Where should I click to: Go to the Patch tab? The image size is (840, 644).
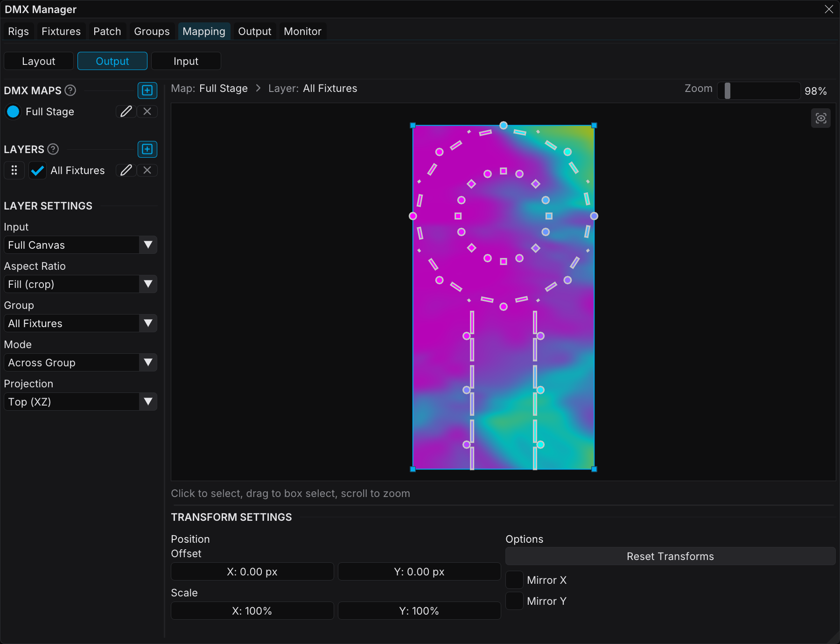click(x=107, y=31)
